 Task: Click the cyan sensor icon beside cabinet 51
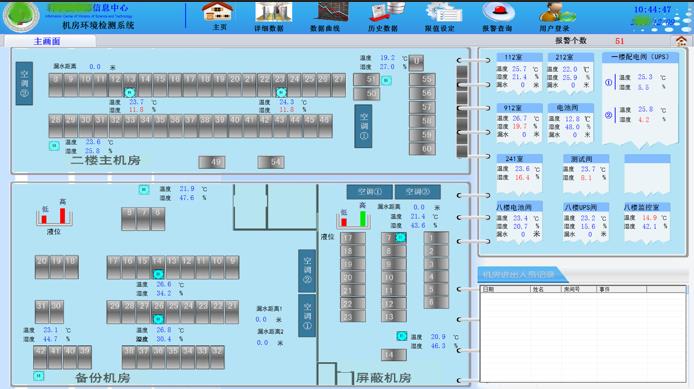tap(386, 81)
